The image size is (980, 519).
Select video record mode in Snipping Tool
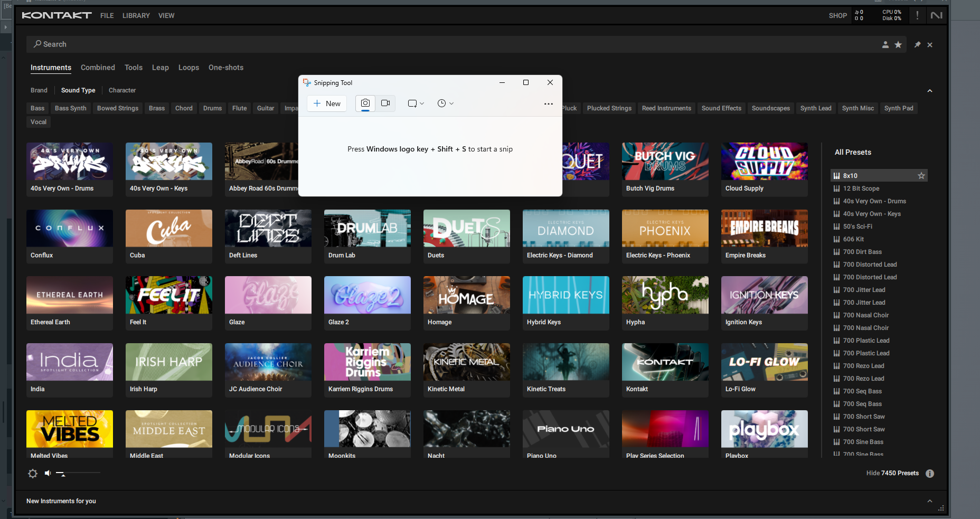pyautogui.click(x=385, y=103)
